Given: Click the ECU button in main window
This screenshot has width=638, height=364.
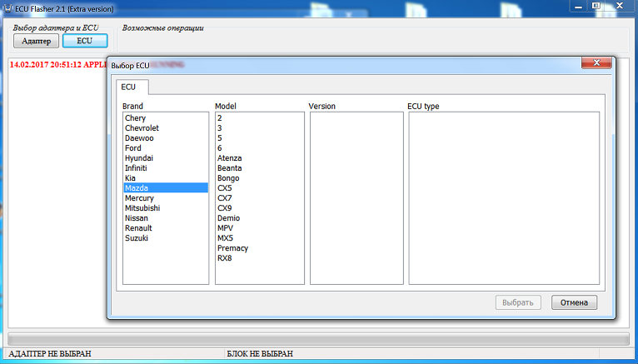Looking at the screenshot, I should coord(85,41).
